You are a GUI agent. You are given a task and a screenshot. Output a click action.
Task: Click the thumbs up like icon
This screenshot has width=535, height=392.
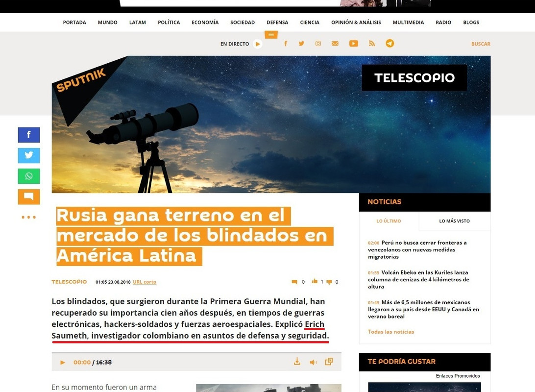(315, 281)
